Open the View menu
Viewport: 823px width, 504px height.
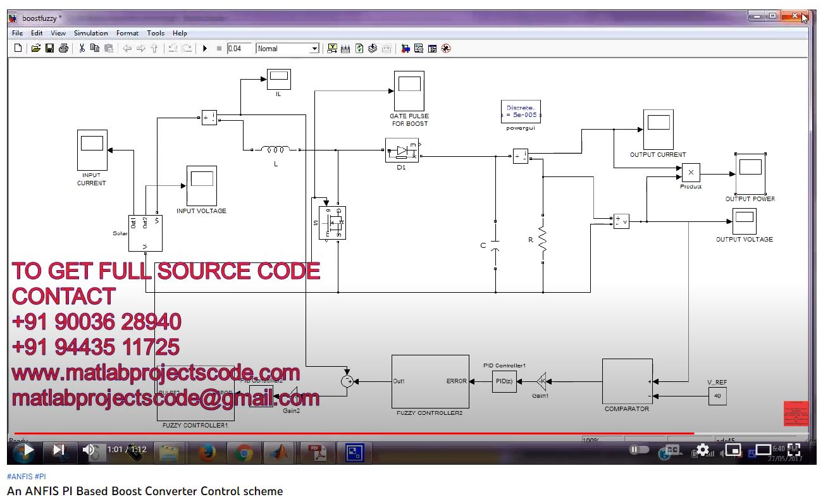tap(58, 33)
